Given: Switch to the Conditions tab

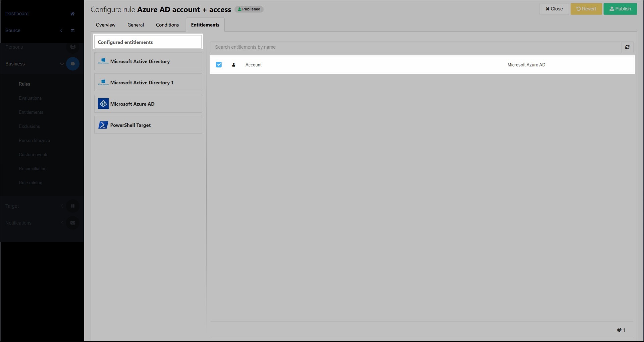Looking at the screenshot, I should [167, 25].
